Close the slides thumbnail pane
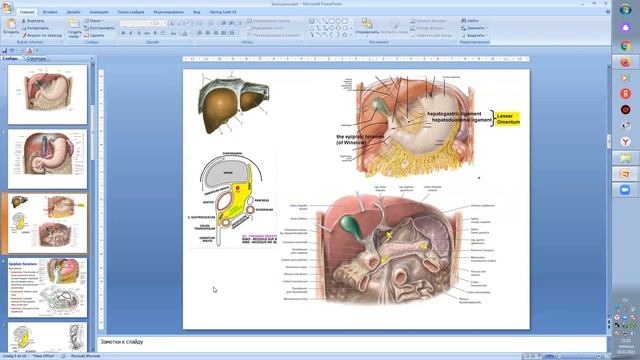This screenshot has width=640, height=360. pyautogui.click(x=92, y=59)
